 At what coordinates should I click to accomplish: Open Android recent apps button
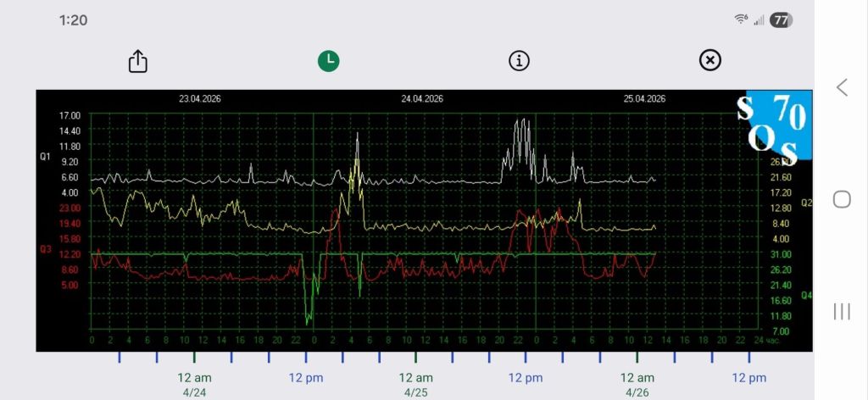pyautogui.click(x=842, y=311)
